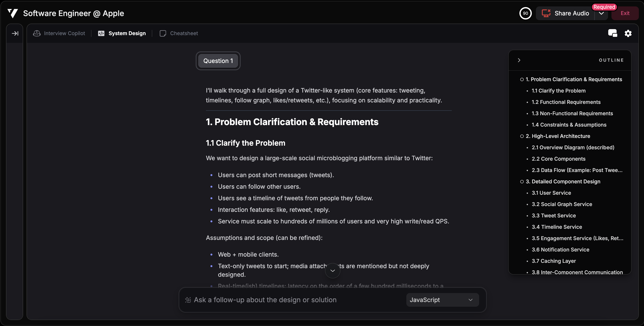Screen dimensions: 644x326
Task: Open the Interview Copilot tab
Action: tap(59, 33)
